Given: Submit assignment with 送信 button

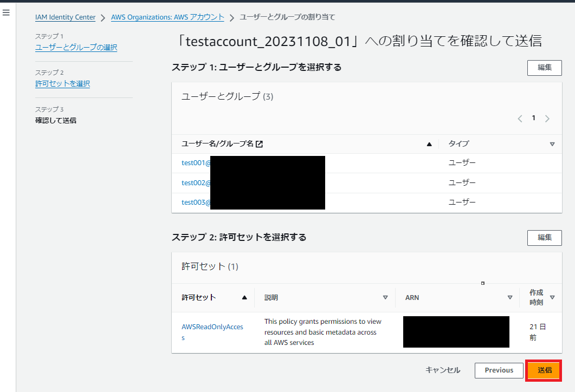Looking at the screenshot, I should pyautogui.click(x=545, y=370).
